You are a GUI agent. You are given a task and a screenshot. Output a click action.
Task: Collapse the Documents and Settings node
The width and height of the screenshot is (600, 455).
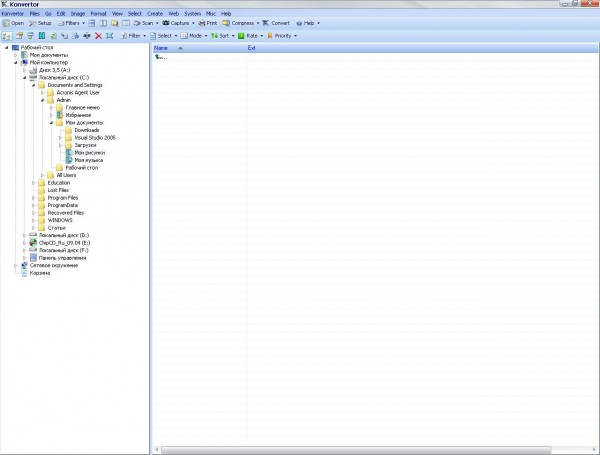[x=34, y=85]
